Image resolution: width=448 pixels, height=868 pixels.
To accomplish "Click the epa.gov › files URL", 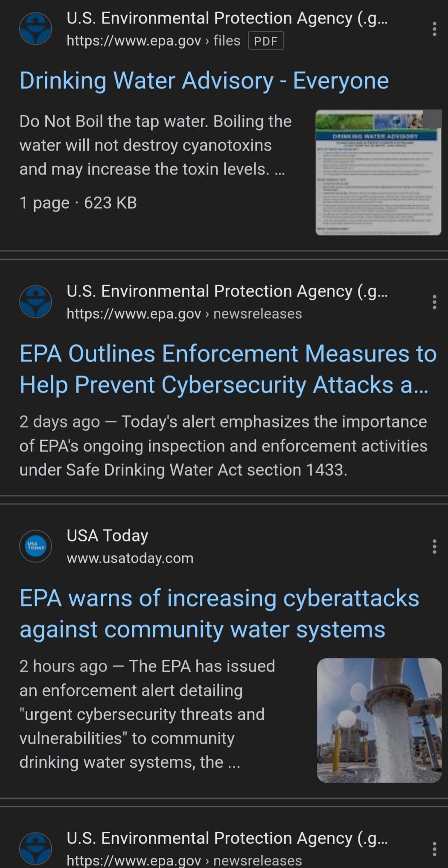I will [153, 41].
